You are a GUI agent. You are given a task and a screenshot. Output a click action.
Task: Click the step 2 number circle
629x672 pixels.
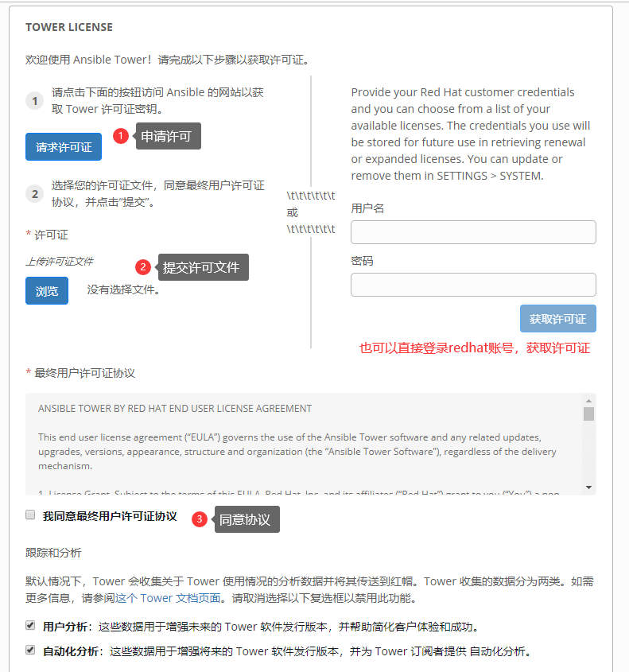click(x=35, y=194)
